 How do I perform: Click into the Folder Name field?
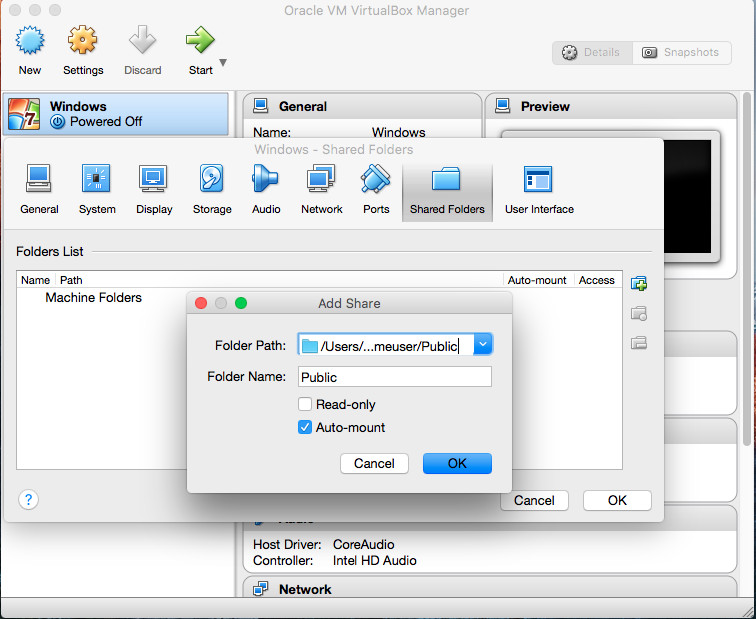(395, 377)
